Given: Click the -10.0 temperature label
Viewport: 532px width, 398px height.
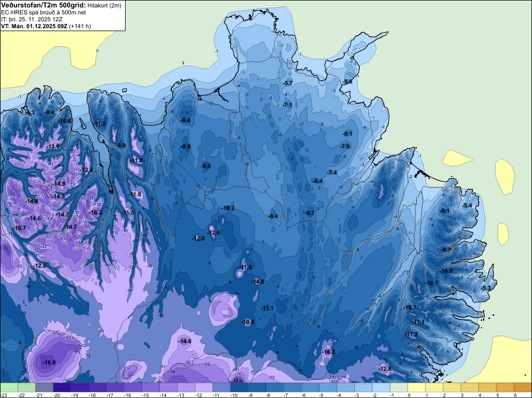Looking at the screenshot, I should tap(446, 271).
